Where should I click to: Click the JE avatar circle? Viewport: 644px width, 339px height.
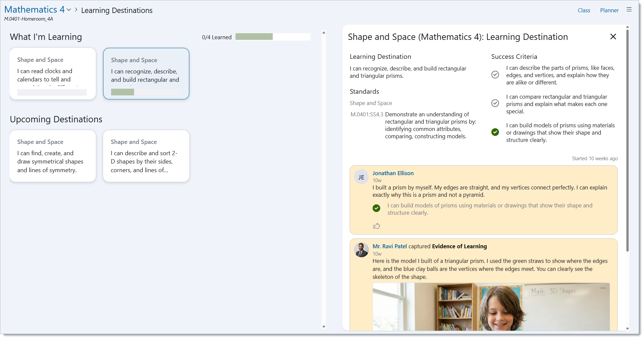[361, 177]
